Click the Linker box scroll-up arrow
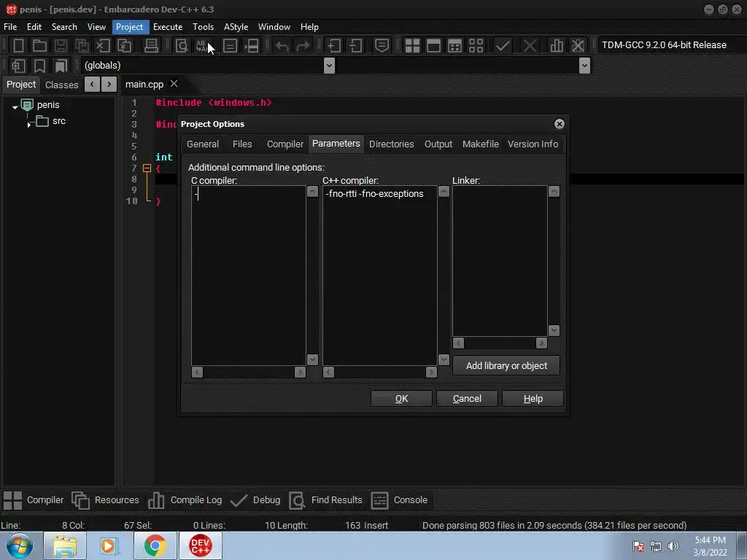 (554, 192)
